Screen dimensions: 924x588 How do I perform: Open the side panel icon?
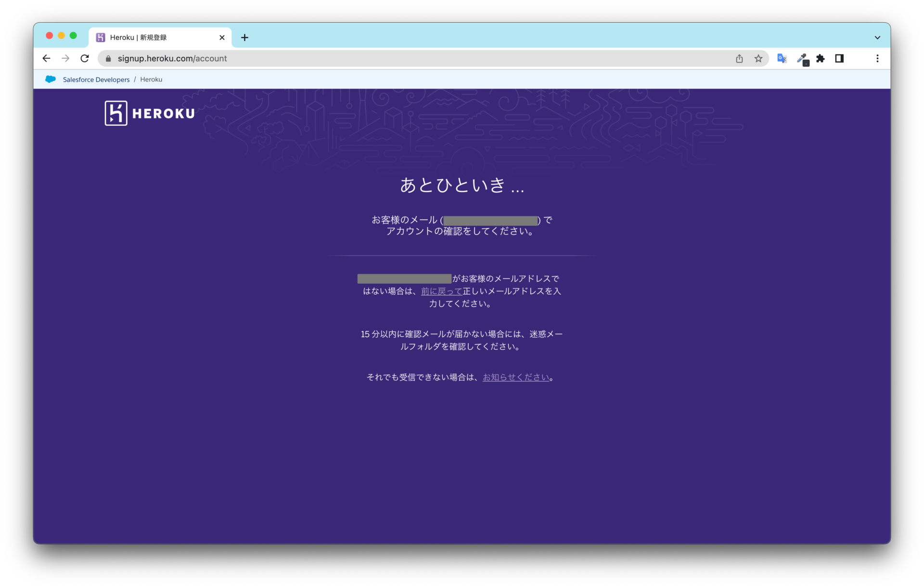pos(840,58)
